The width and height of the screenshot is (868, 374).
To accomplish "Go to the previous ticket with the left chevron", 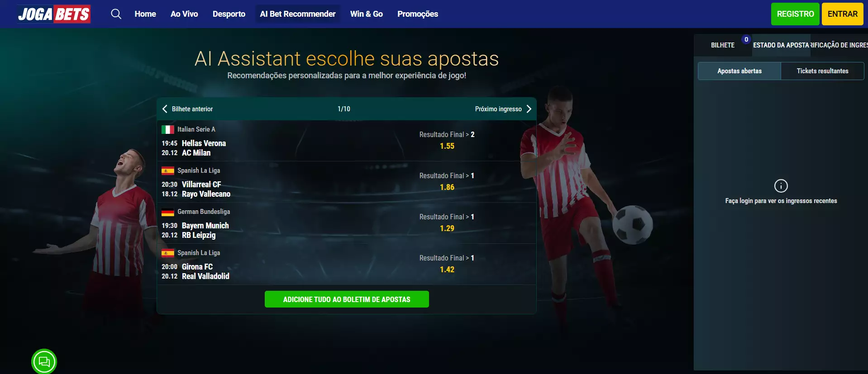I will [165, 109].
